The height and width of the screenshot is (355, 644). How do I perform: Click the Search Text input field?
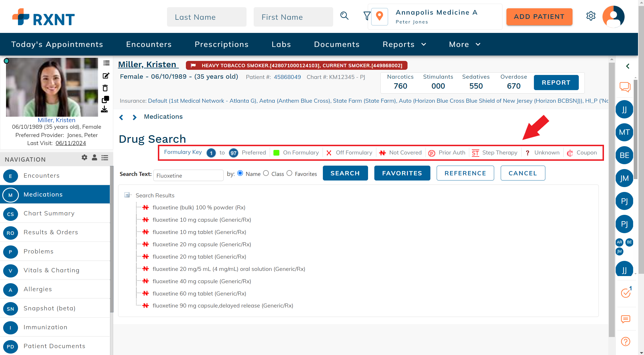pos(188,176)
